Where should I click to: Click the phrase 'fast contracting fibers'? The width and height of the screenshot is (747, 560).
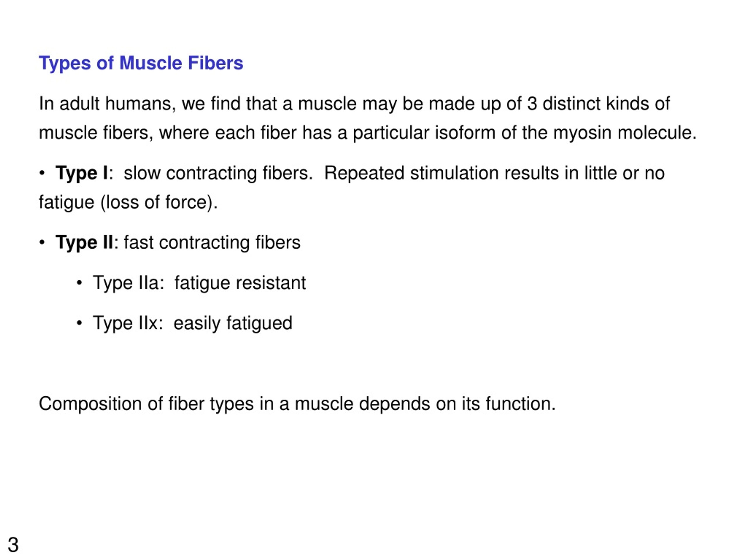(212, 243)
